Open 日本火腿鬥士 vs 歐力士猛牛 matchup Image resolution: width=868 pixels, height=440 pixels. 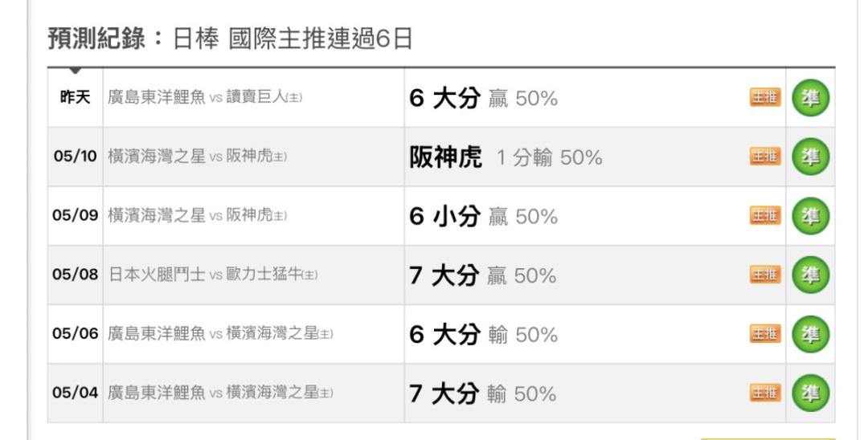coord(212,274)
